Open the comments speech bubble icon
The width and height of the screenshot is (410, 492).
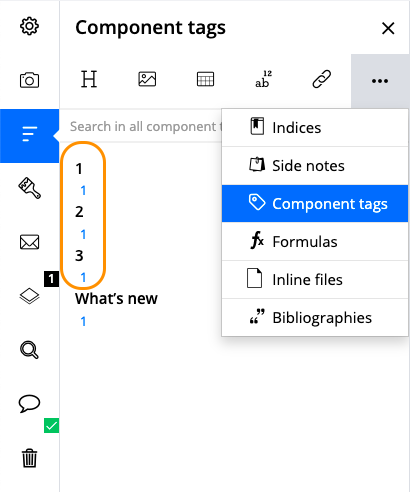click(29, 403)
